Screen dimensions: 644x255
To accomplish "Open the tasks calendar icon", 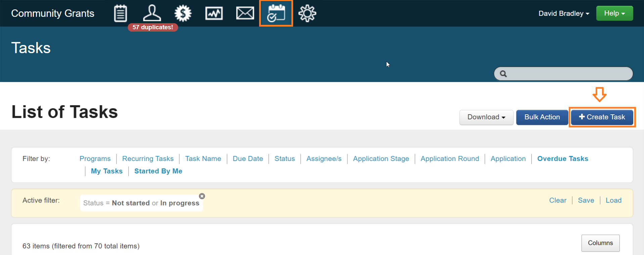I will coord(276,13).
